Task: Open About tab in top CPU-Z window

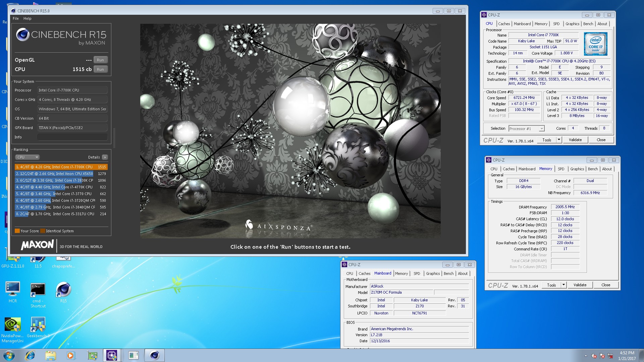Action: [602, 24]
